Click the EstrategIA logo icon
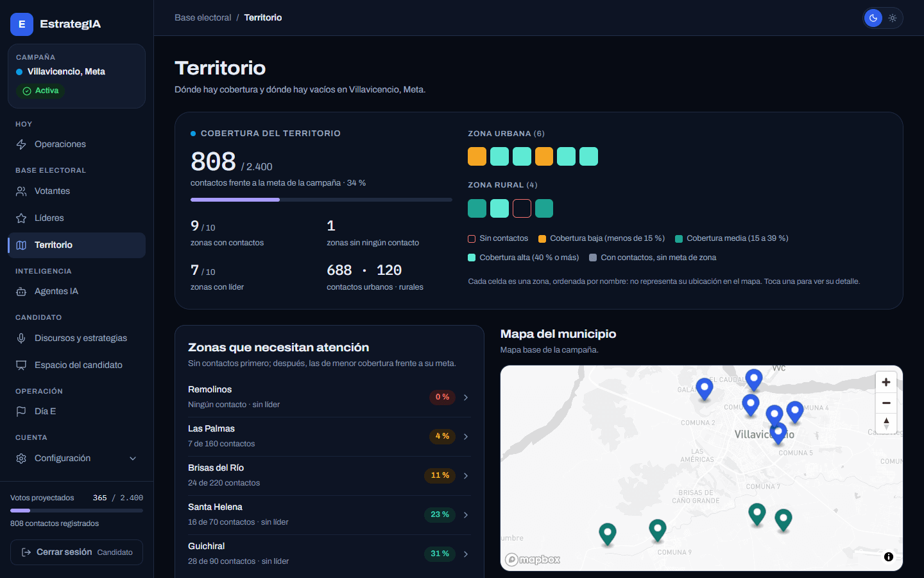The image size is (924, 578). pos(22,24)
